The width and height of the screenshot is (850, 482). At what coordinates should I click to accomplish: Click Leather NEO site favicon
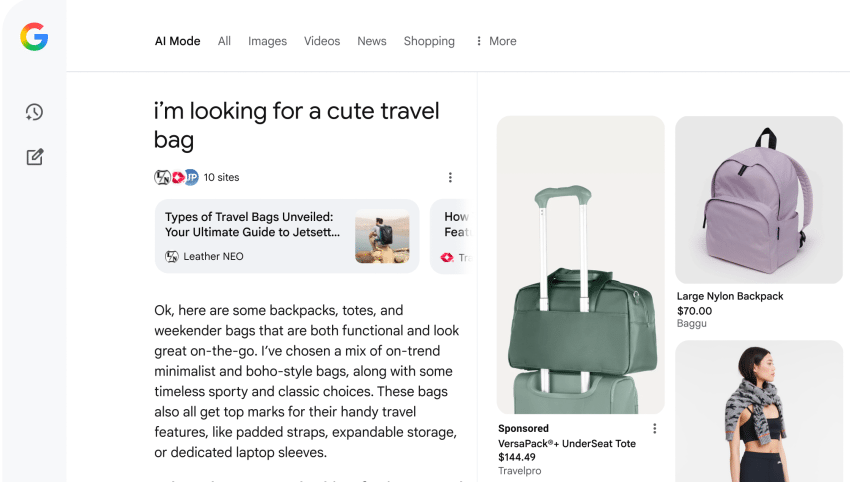[172, 257]
